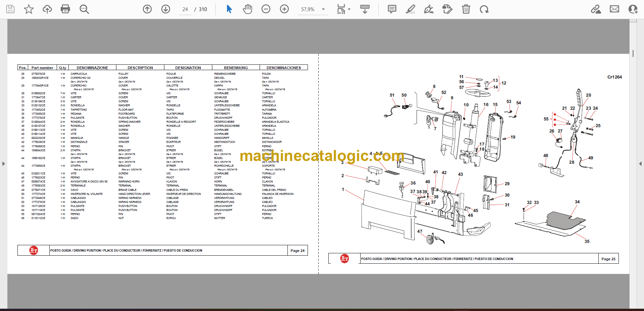Viewport: 644px width, 311px height.
Task: Click the BT logo on page 24 footer
Action: (x=34, y=250)
